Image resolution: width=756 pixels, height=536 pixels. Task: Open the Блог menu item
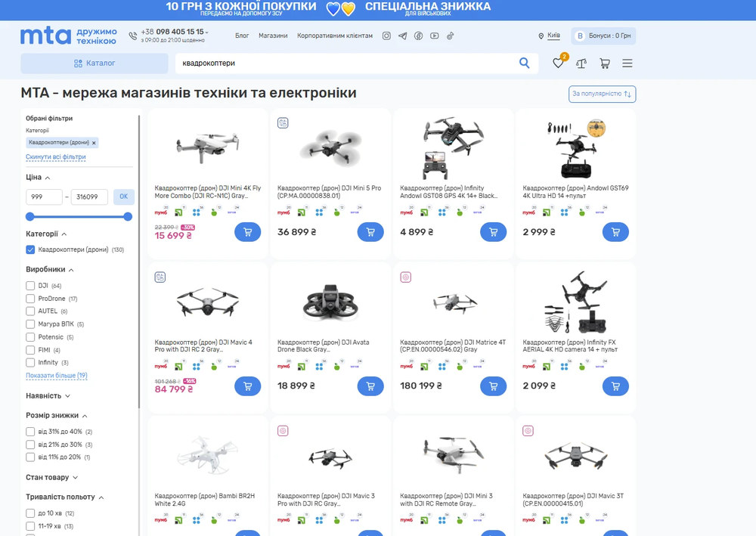point(242,36)
